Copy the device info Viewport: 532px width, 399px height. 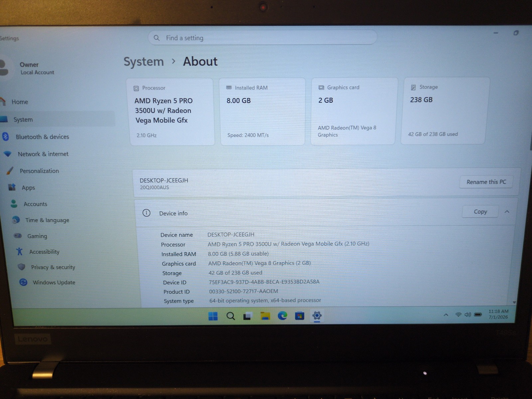[480, 211]
